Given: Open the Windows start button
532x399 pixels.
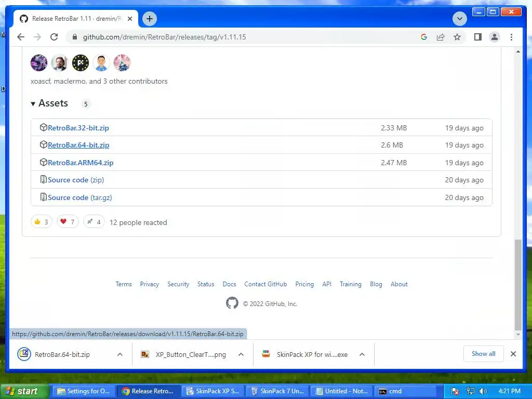Looking at the screenshot, I should (x=24, y=391).
